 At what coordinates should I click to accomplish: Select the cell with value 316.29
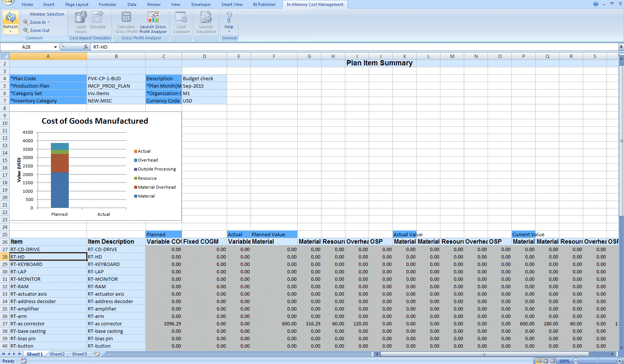310,324
